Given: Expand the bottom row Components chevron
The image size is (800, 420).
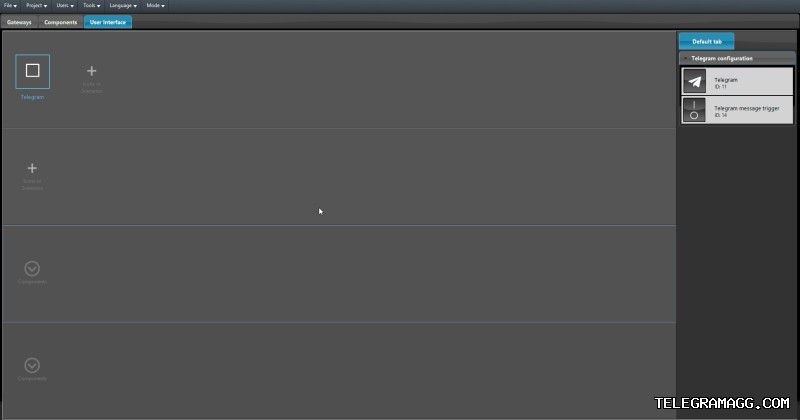Looking at the screenshot, I should coord(32,365).
